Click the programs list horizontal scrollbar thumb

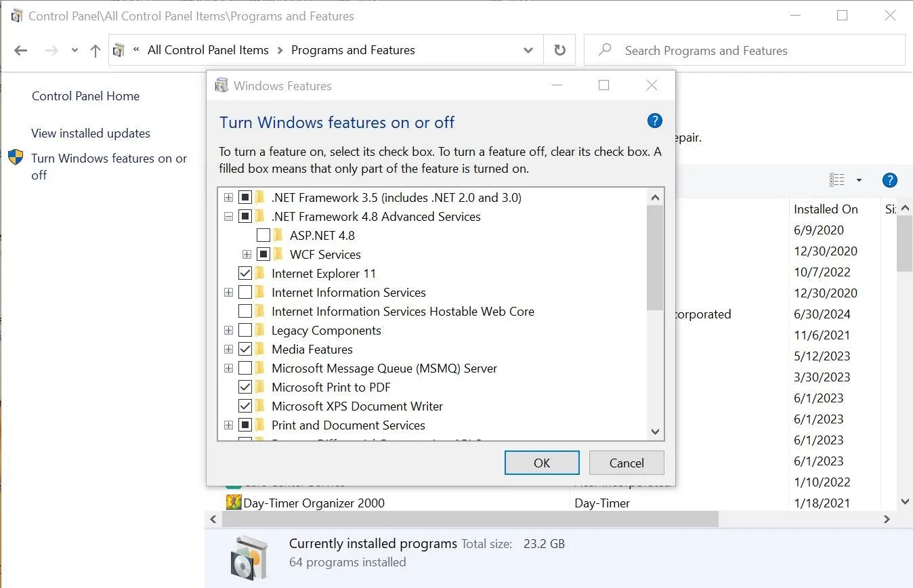coord(469,519)
